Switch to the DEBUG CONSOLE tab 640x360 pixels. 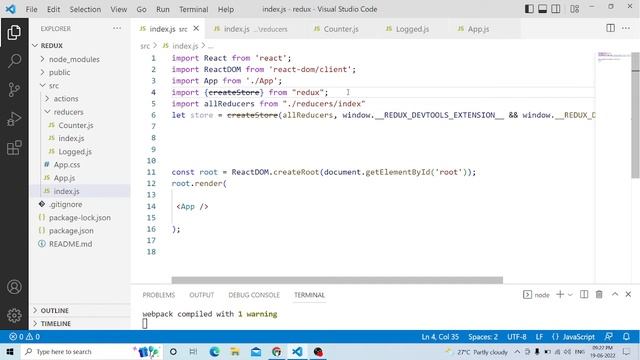coord(254,295)
